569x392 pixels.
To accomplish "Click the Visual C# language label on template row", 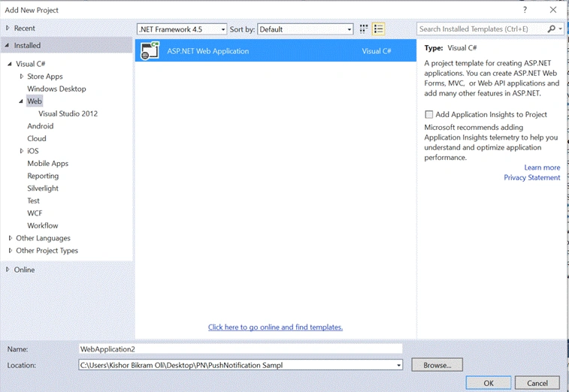I will point(377,51).
